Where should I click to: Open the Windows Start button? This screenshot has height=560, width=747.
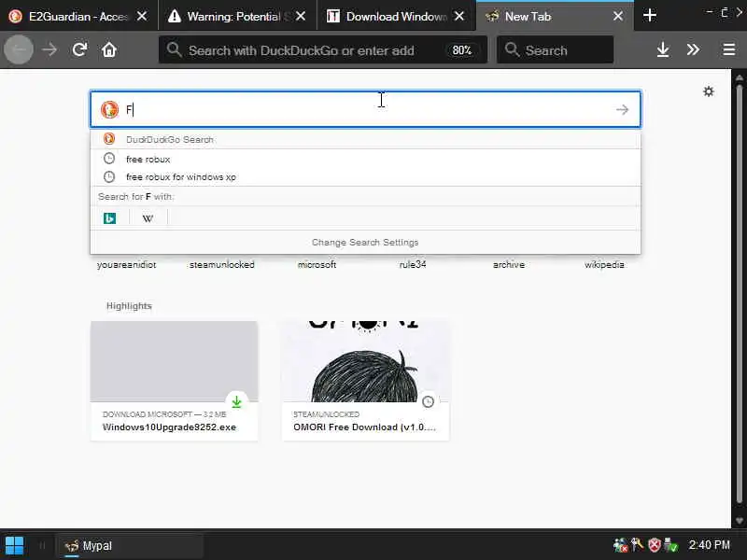(14, 546)
